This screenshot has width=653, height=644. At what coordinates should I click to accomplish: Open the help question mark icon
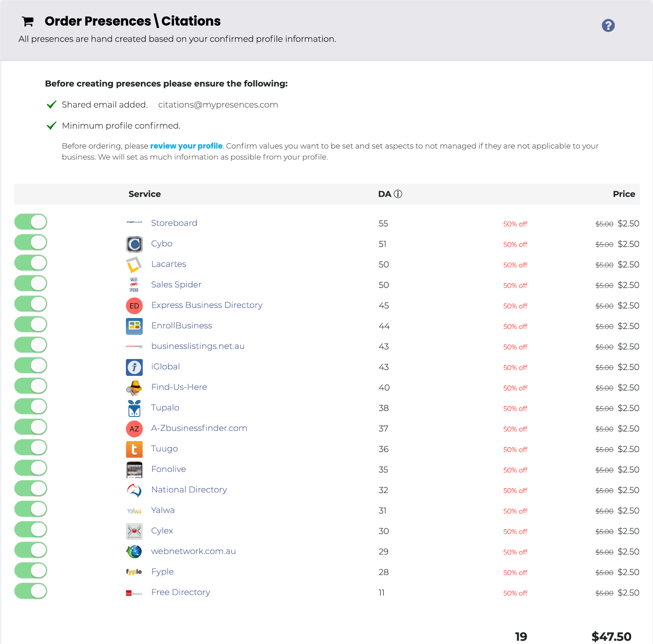point(608,25)
